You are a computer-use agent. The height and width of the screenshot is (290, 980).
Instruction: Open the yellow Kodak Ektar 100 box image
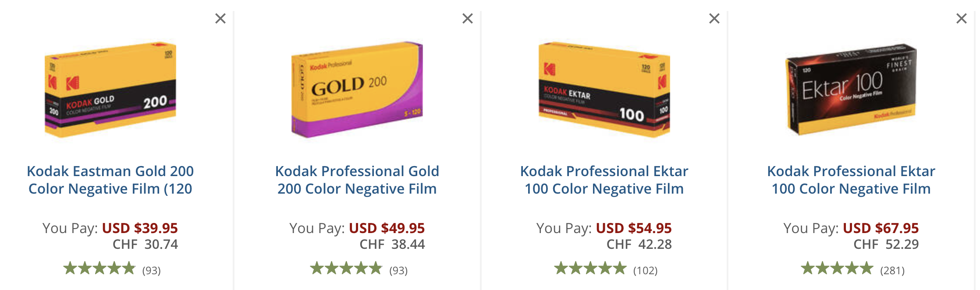604,90
